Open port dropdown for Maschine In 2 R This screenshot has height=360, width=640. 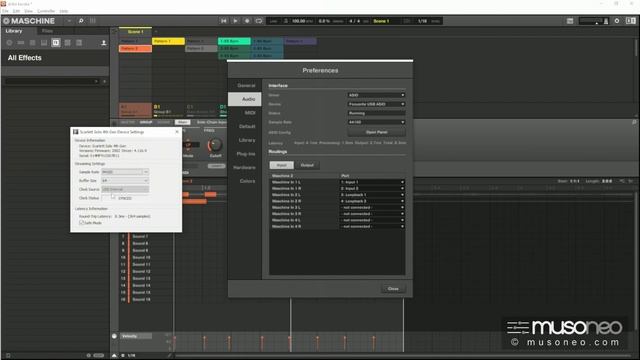372,201
